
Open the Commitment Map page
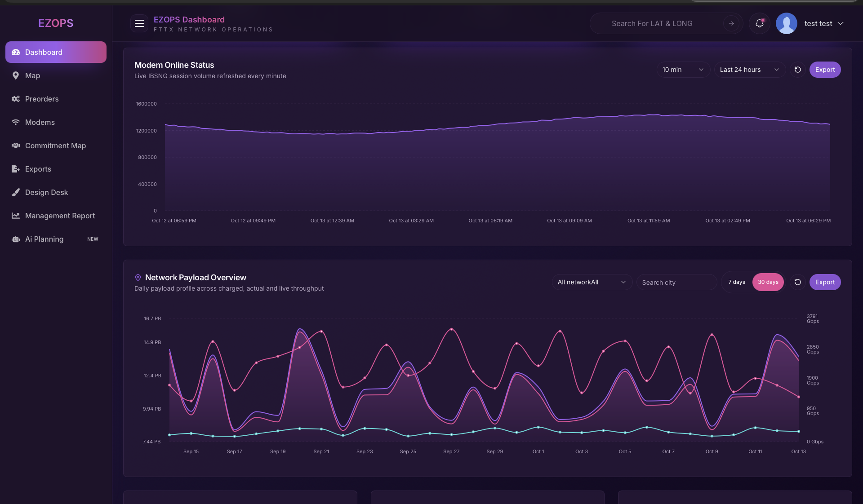(x=55, y=146)
